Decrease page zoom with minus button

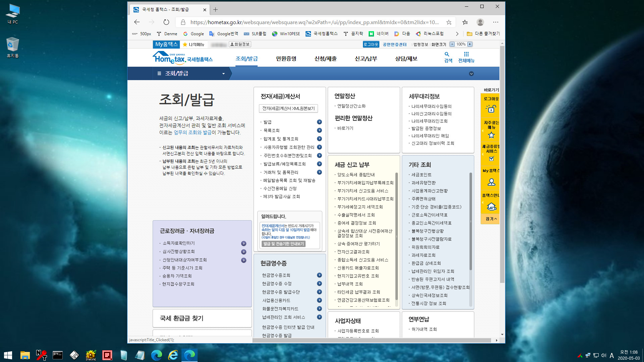pos(452,44)
